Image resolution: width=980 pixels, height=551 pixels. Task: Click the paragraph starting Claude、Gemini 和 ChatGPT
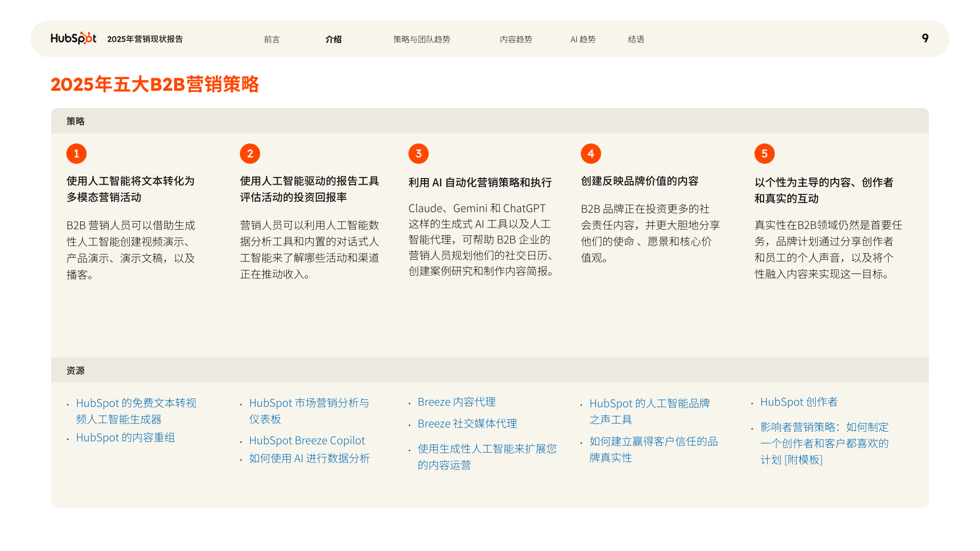pyautogui.click(x=481, y=240)
